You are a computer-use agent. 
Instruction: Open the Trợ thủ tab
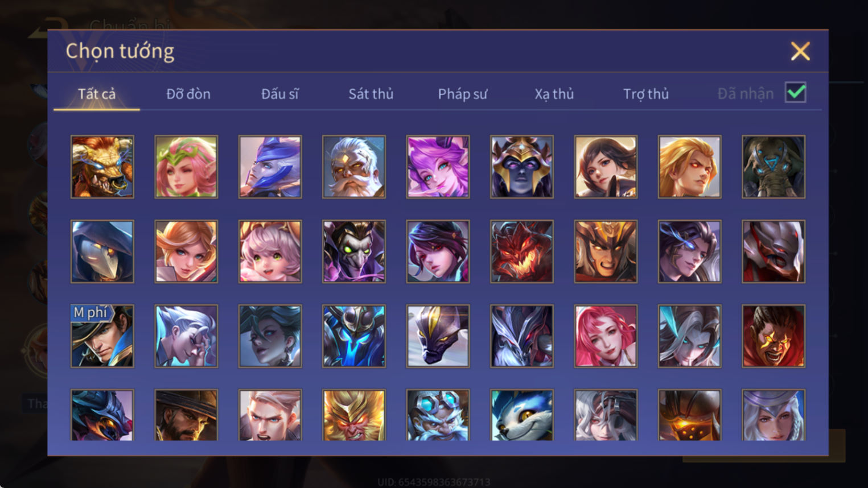pyautogui.click(x=645, y=94)
